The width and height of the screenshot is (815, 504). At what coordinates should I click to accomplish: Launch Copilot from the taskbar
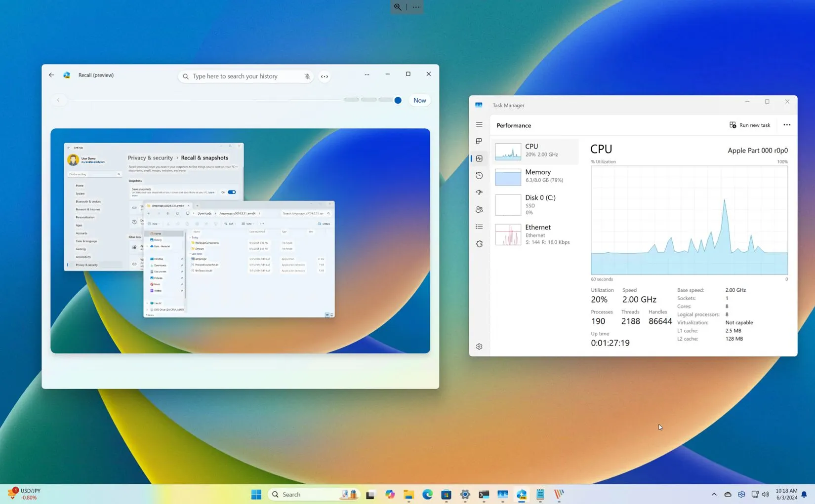390,494
